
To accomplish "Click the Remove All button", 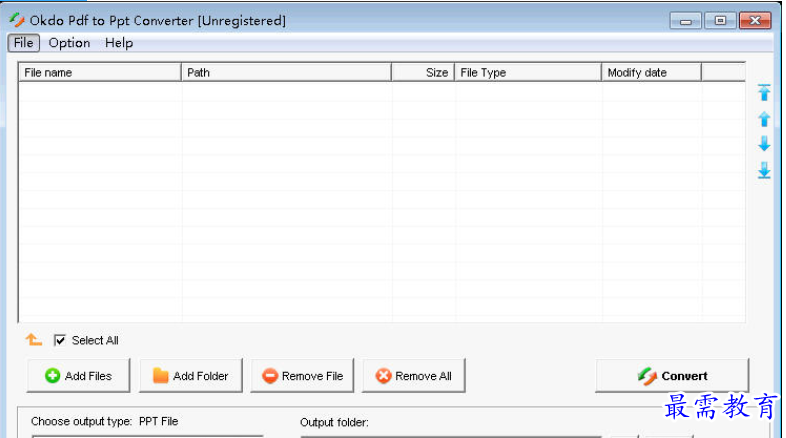I will 414,375.
